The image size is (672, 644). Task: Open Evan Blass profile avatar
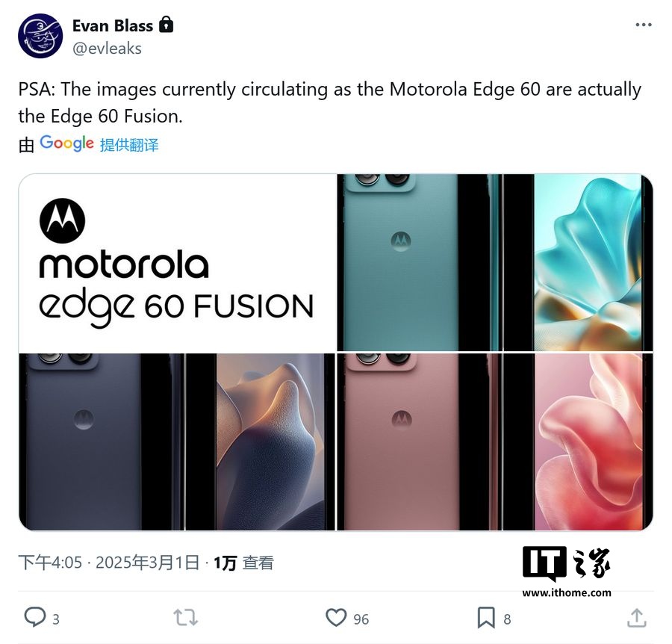(40, 36)
